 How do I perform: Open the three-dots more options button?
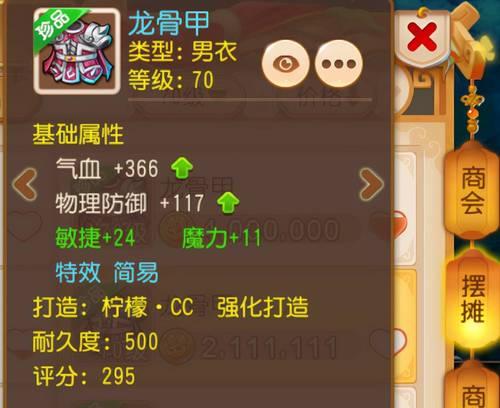pos(339,63)
